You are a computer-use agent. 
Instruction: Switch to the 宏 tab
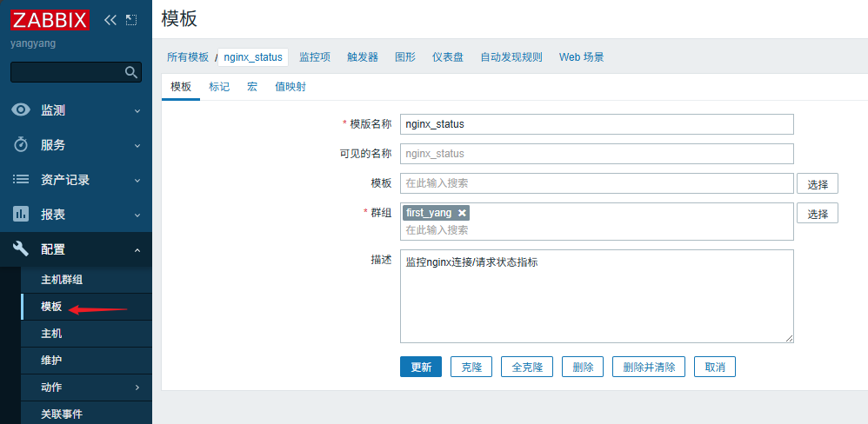pos(252,87)
